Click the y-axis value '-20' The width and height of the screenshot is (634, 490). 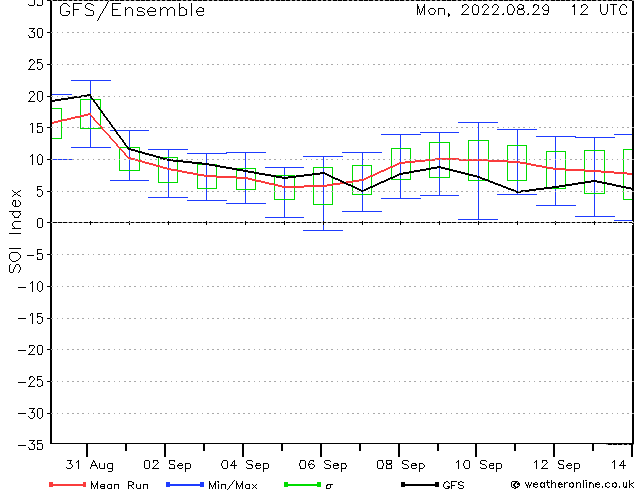coord(31,350)
